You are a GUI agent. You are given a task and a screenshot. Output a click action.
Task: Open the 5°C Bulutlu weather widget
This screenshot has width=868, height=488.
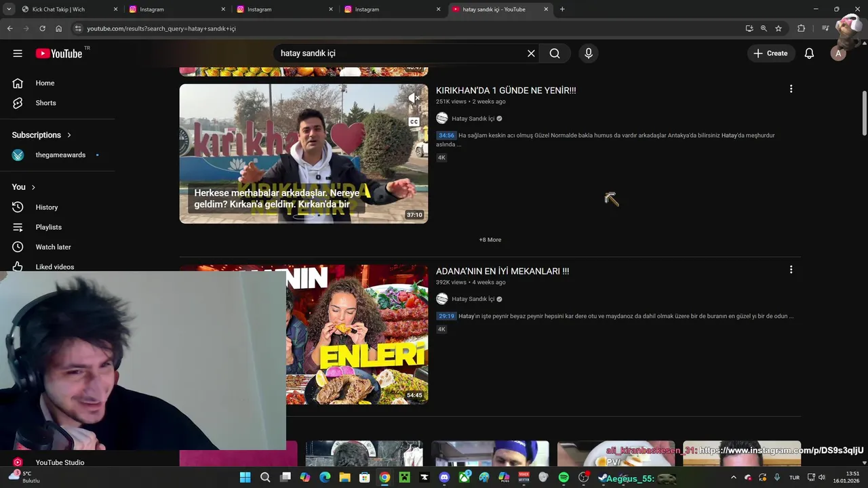24,477
